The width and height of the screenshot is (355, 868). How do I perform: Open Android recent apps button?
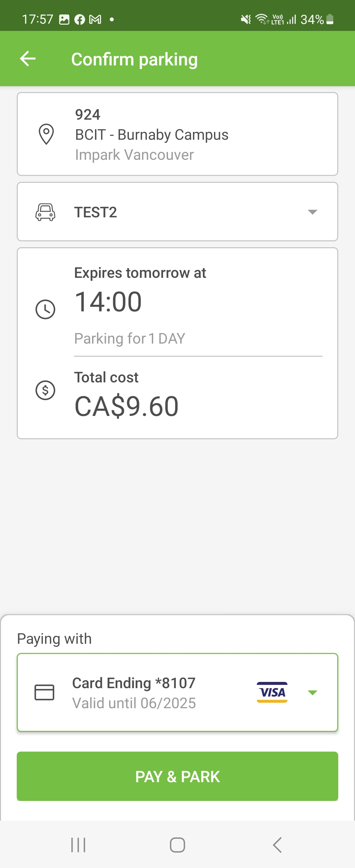pyautogui.click(x=78, y=845)
